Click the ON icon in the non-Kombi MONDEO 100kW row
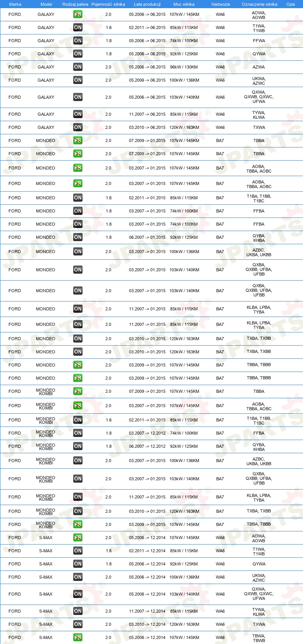Viewport: 303px width, 644px height. point(78,252)
